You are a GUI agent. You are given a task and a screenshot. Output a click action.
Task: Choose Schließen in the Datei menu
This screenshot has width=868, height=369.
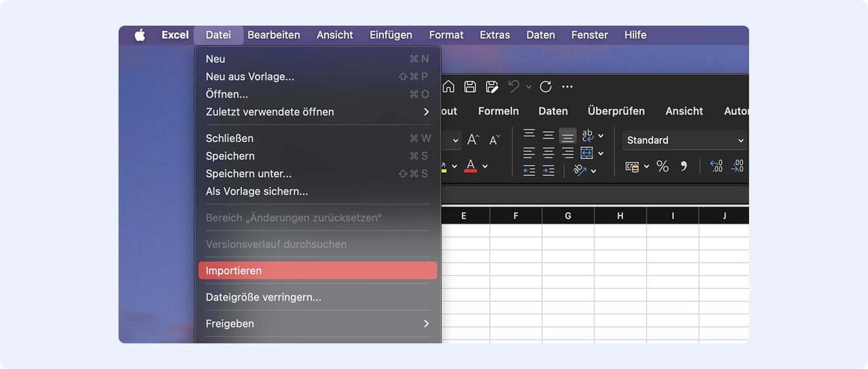(x=317, y=138)
